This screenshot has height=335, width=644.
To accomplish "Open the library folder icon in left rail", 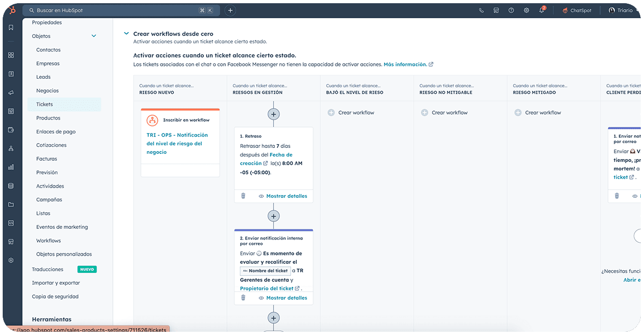I will [x=11, y=204].
